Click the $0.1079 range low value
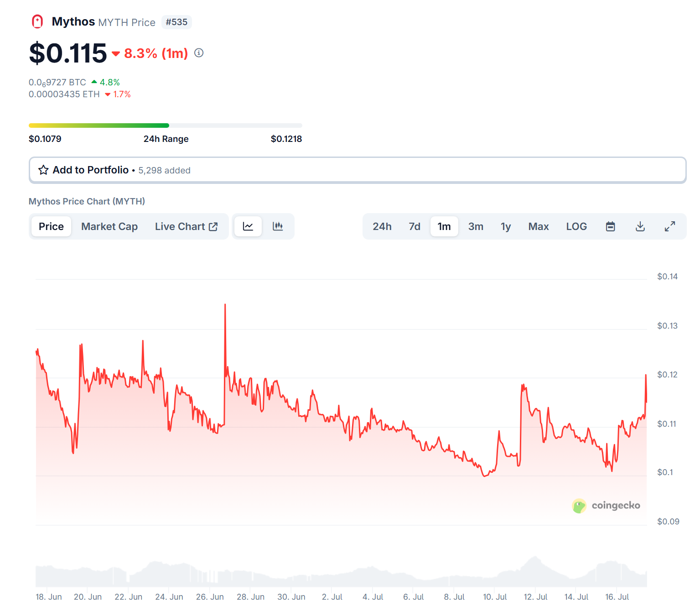The width and height of the screenshot is (700, 612). click(45, 139)
